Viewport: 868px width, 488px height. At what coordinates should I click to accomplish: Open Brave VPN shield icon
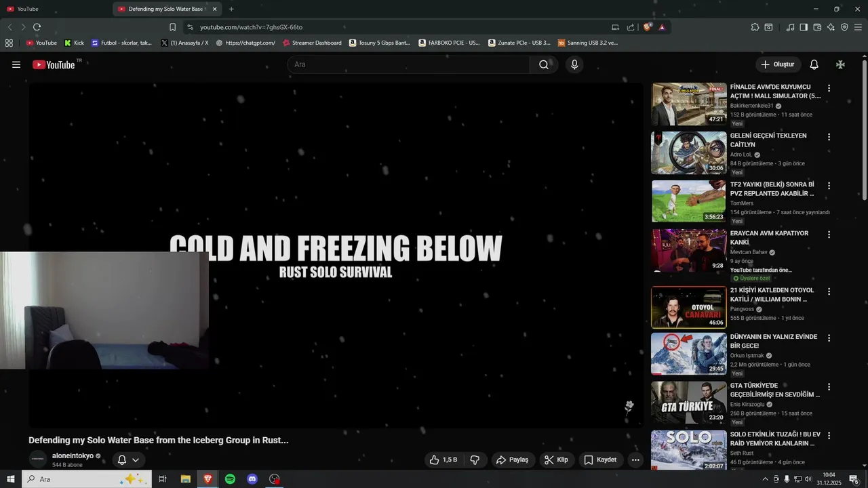844,27
